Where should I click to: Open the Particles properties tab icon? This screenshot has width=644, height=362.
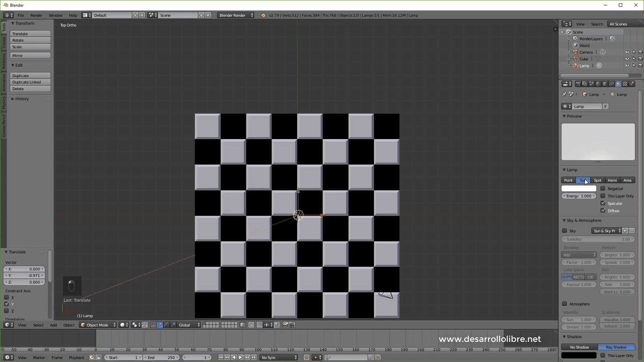click(x=632, y=84)
